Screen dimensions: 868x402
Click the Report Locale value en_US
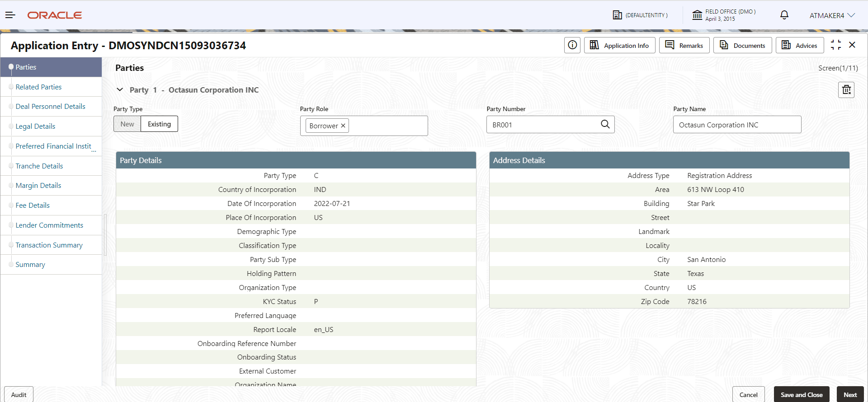coord(324,330)
